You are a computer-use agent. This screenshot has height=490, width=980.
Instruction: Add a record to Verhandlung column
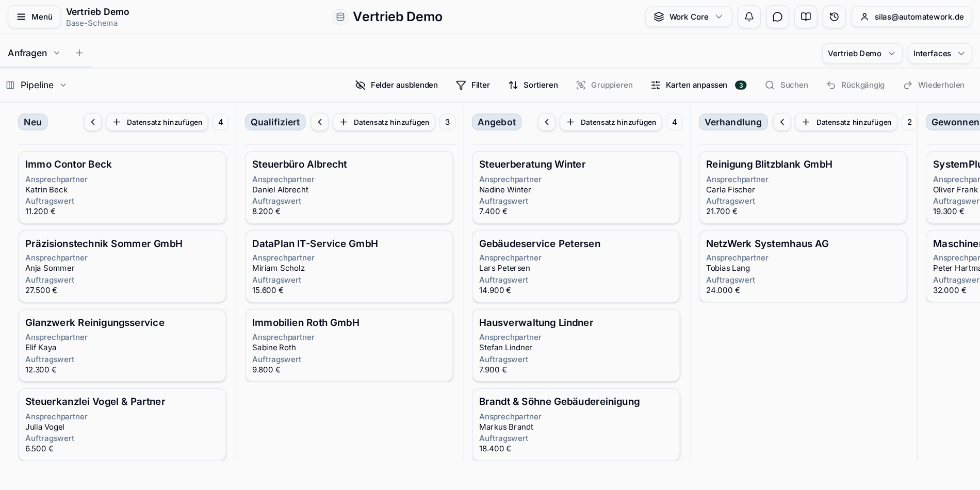tap(846, 122)
